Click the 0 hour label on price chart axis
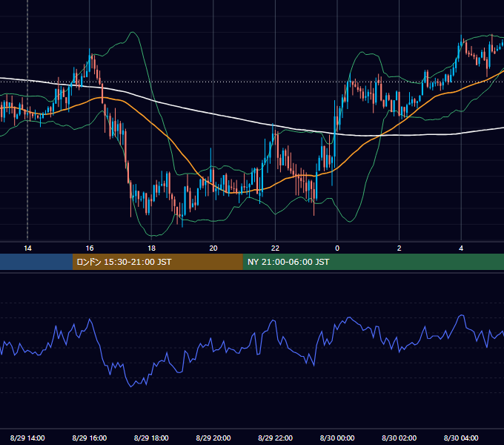504x445 pixels. [x=337, y=248]
